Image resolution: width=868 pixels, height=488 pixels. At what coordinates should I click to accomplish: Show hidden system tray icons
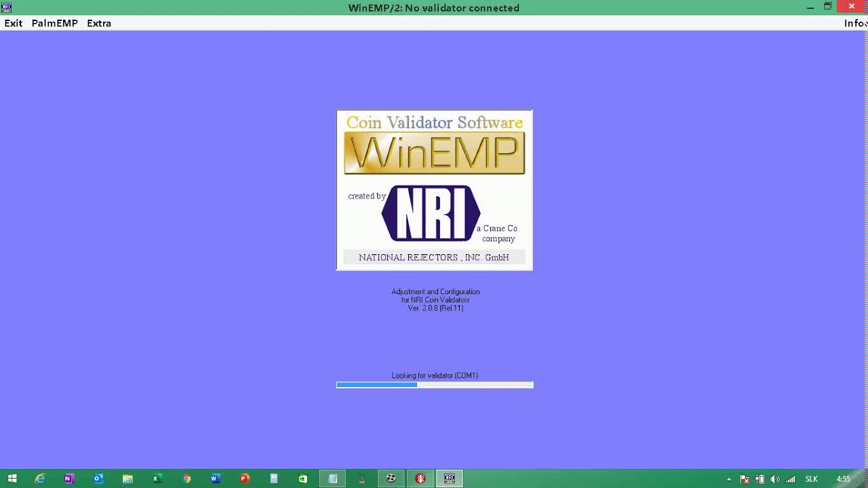coord(729,479)
